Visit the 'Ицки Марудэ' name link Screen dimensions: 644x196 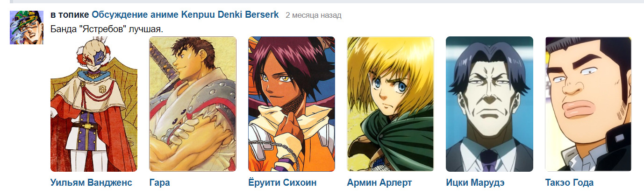(x=475, y=182)
